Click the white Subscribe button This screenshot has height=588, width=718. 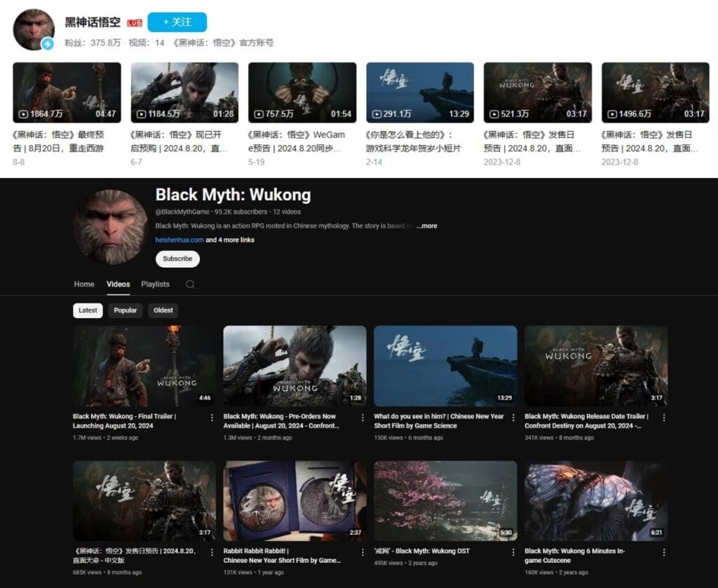[177, 259]
